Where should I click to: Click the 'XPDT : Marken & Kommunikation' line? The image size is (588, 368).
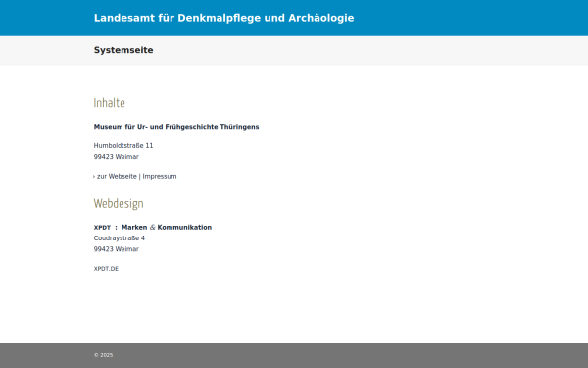[x=153, y=228]
